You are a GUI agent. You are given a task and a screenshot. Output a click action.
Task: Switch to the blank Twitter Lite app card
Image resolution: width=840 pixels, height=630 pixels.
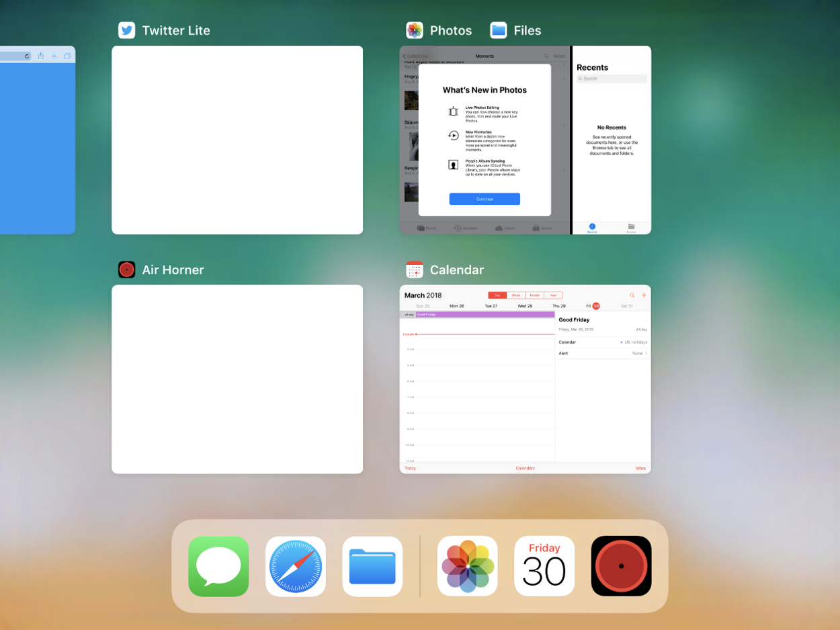coord(237,140)
